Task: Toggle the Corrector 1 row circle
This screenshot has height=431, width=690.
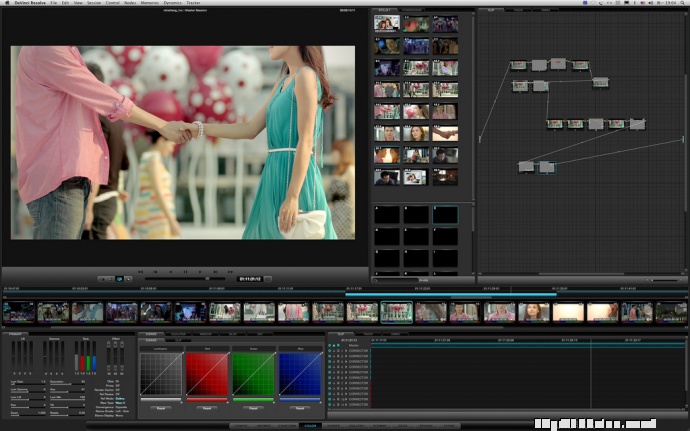Action: [330, 351]
